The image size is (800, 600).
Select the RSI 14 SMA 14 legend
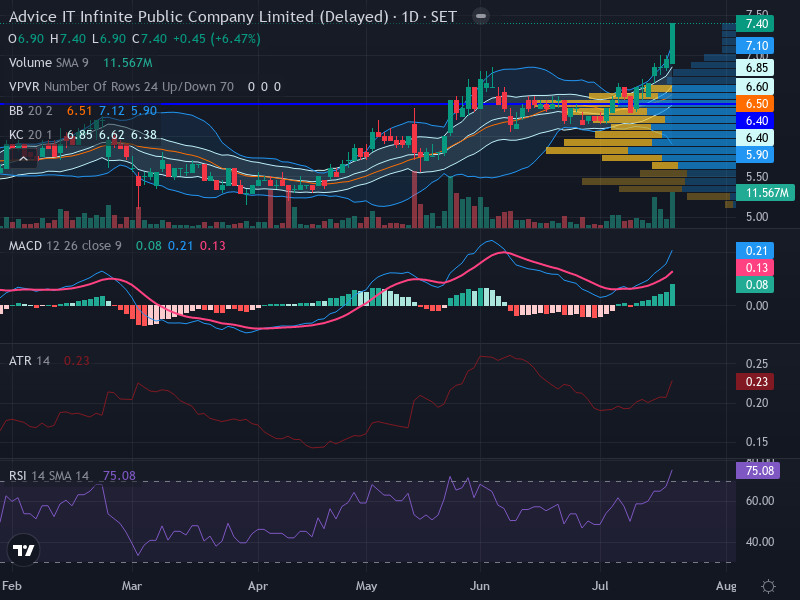click(x=72, y=476)
